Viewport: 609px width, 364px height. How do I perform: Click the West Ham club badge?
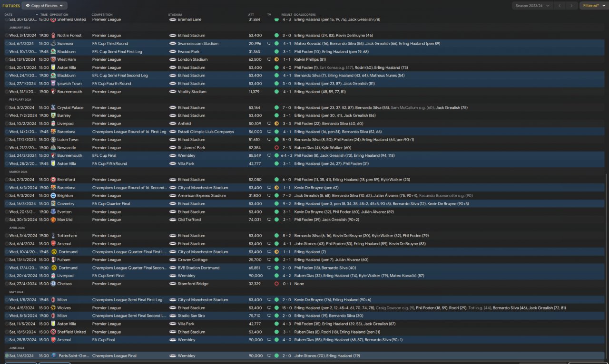pyautogui.click(x=53, y=59)
